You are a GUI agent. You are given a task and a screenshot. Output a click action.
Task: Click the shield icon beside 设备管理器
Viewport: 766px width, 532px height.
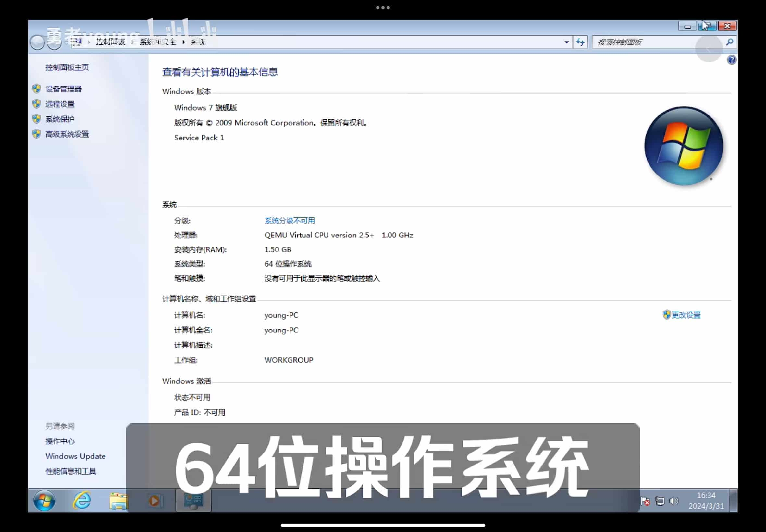click(37, 89)
